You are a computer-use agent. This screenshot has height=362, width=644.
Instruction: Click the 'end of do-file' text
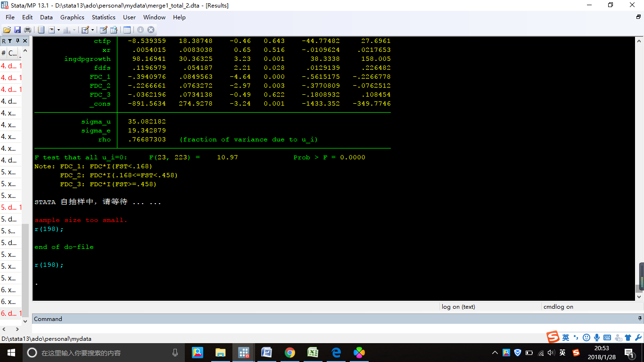point(64,247)
